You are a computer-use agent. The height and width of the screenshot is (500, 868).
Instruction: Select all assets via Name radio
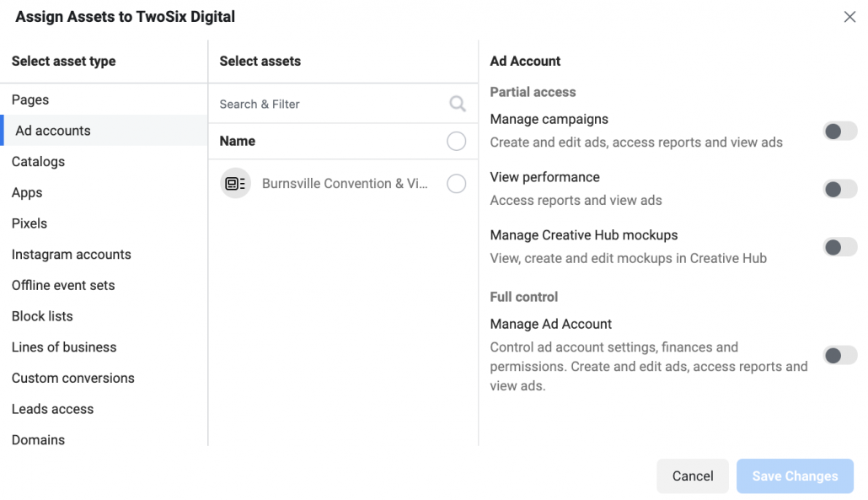pos(456,141)
